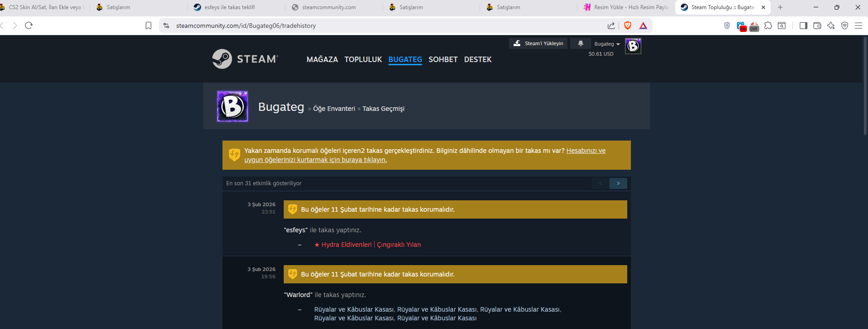Open the extensions puzzle piece menu

pos(768,26)
